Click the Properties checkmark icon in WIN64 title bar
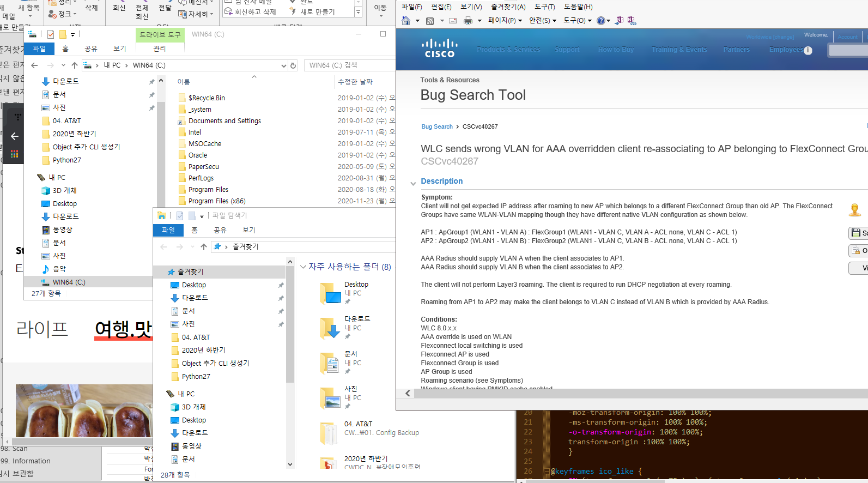The image size is (868, 483). pos(51,34)
